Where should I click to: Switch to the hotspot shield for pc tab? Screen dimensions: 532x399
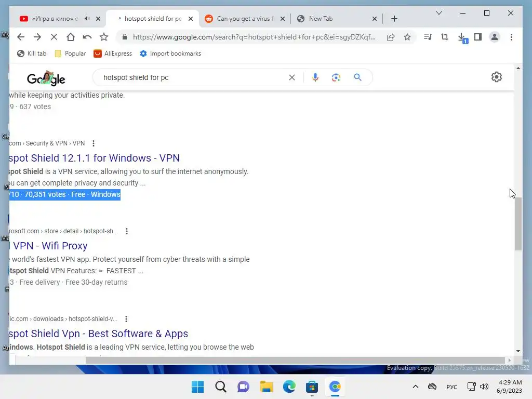152,19
